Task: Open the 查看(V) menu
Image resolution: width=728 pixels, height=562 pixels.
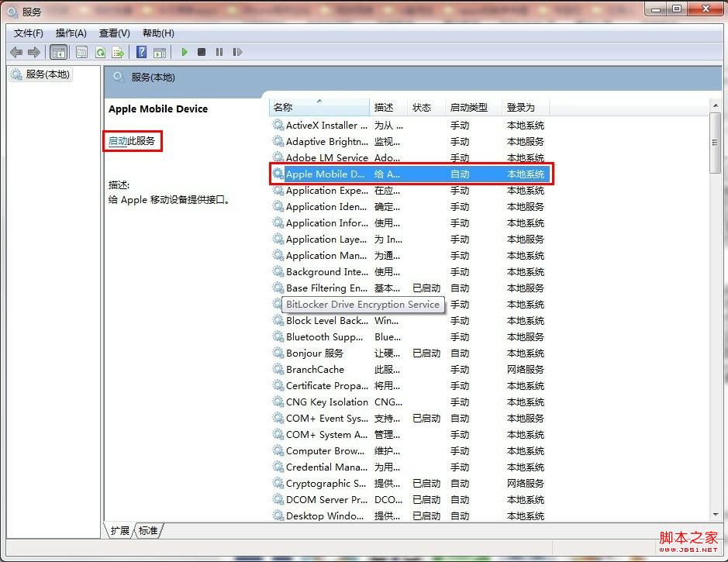Action: pos(114,33)
